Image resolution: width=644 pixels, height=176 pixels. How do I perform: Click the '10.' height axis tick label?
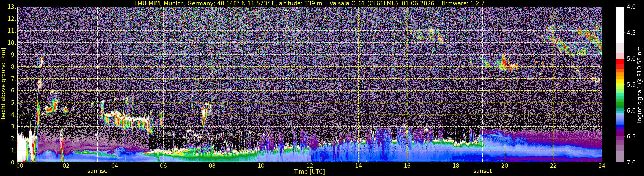coord(12,43)
